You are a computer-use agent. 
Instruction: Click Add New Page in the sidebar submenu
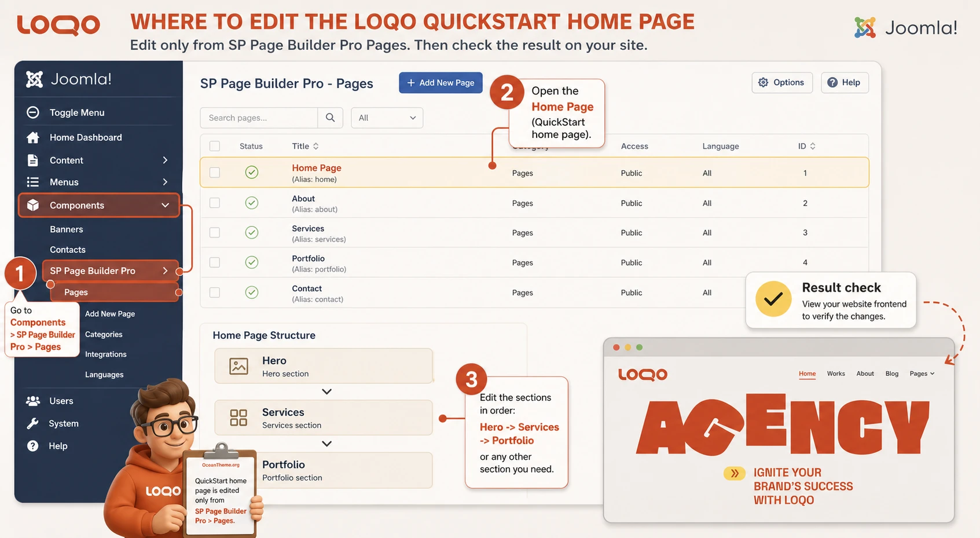[x=110, y=313]
